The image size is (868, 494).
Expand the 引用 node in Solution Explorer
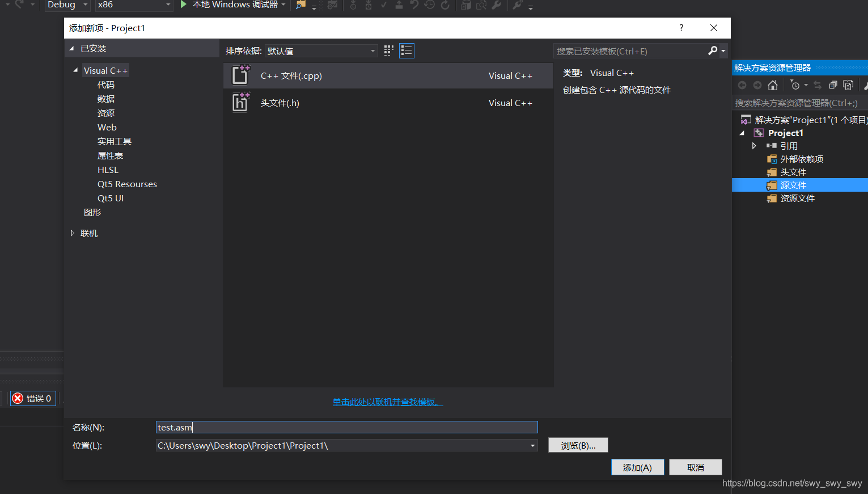[x=754, y=146]
